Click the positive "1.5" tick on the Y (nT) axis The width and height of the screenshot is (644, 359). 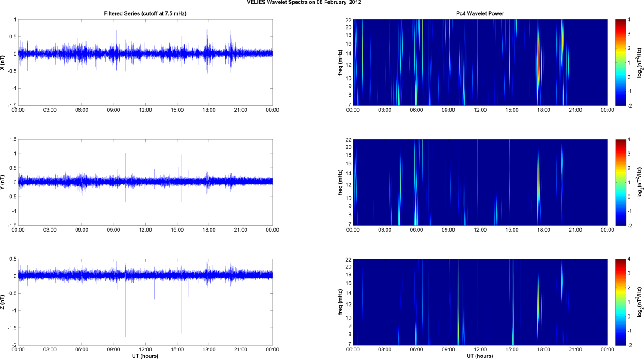coord(13,139)
